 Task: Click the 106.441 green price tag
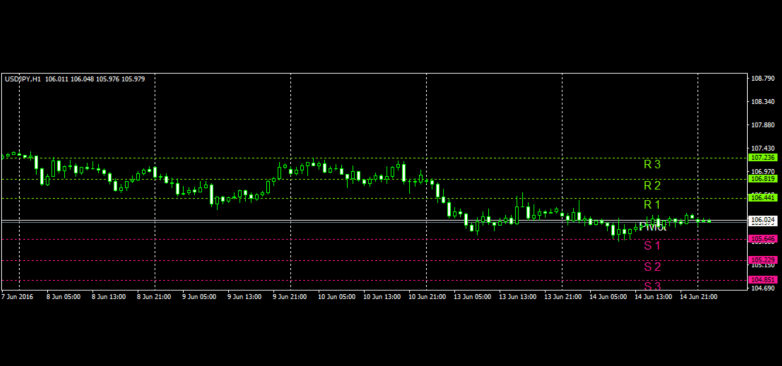coord(763,198)
